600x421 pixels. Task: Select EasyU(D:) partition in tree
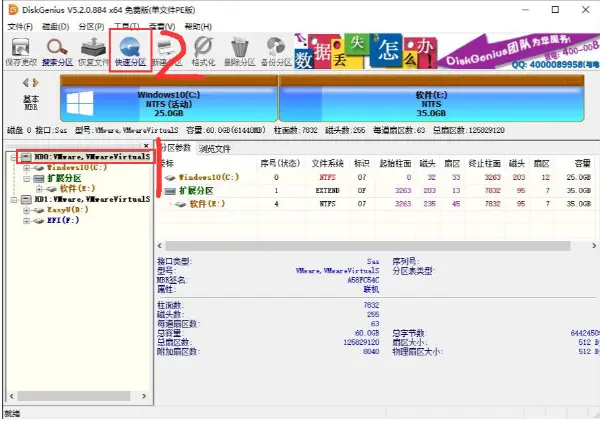(x=68, y=210)
